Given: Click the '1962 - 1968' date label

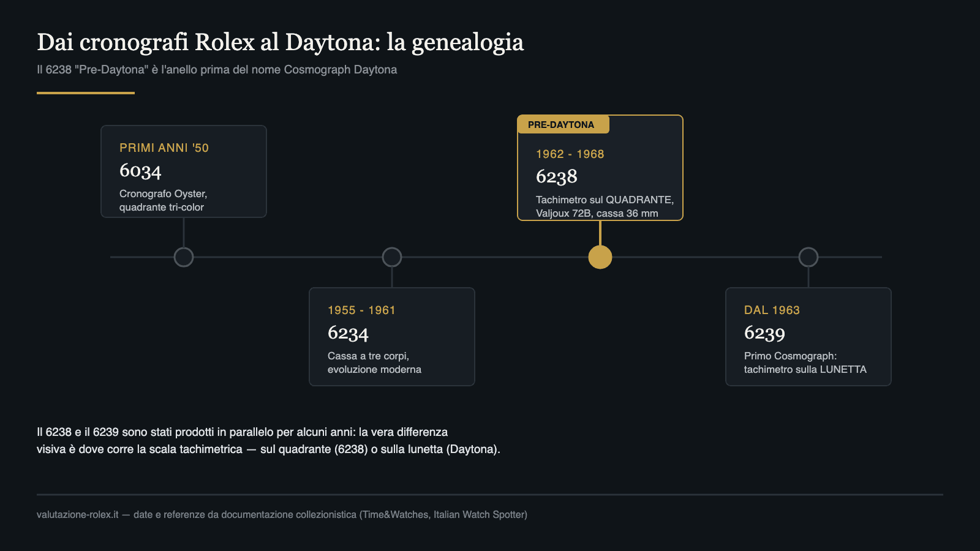Looking at the screenshot, I should [570, 154].
